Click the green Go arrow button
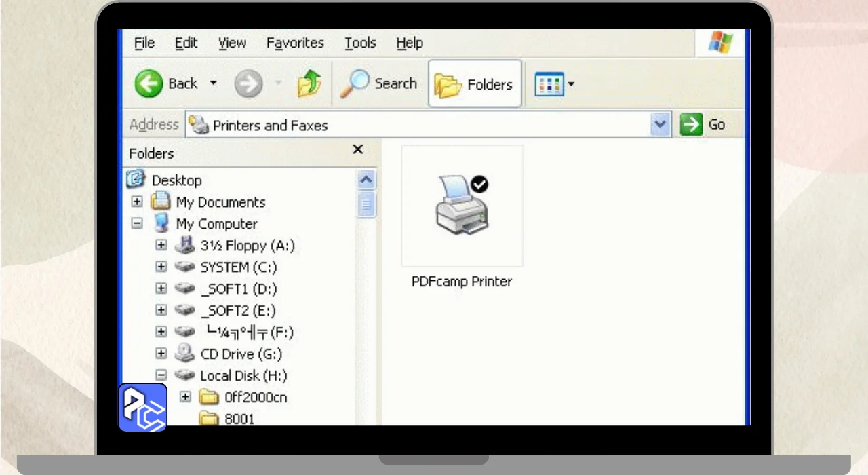 [691, 125]
